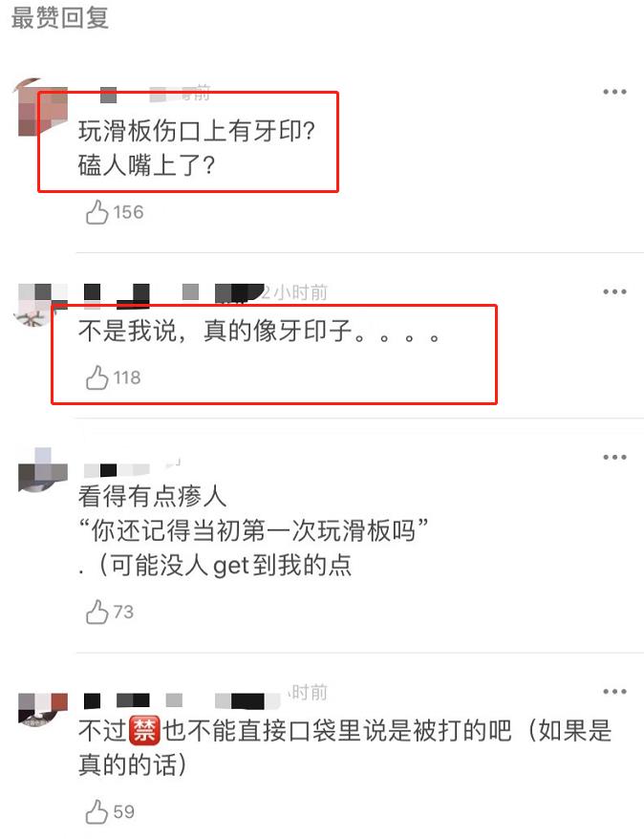This screenshot has height=839, width=644.
Task: Click the 156 like count
Action: [128, 212]
